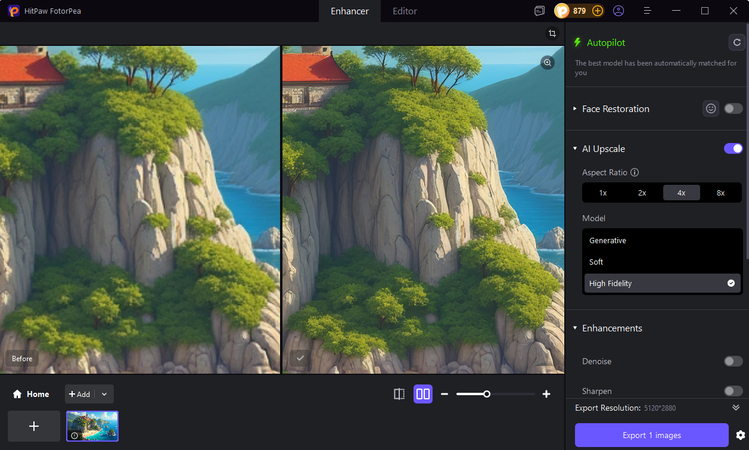This screenshot has width=749, height=450.
Task: Click the magnifier zoom icon on preview
Action: coord(547,62)
